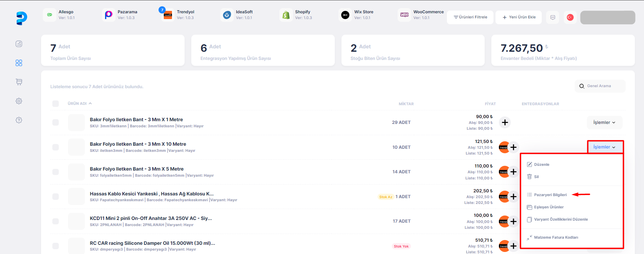
Task: Click the Turkish flag language icon
Action: 570,17
